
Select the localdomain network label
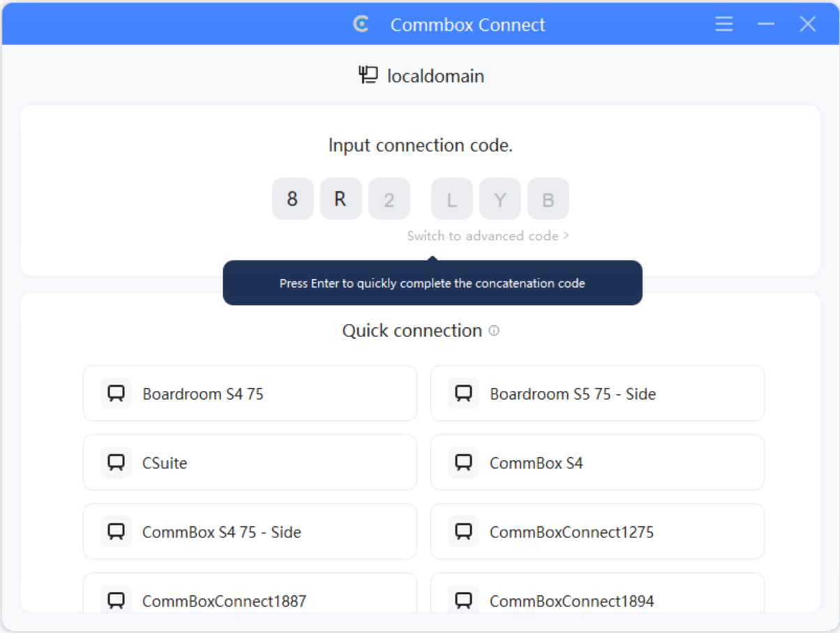[x=435, y=76]
